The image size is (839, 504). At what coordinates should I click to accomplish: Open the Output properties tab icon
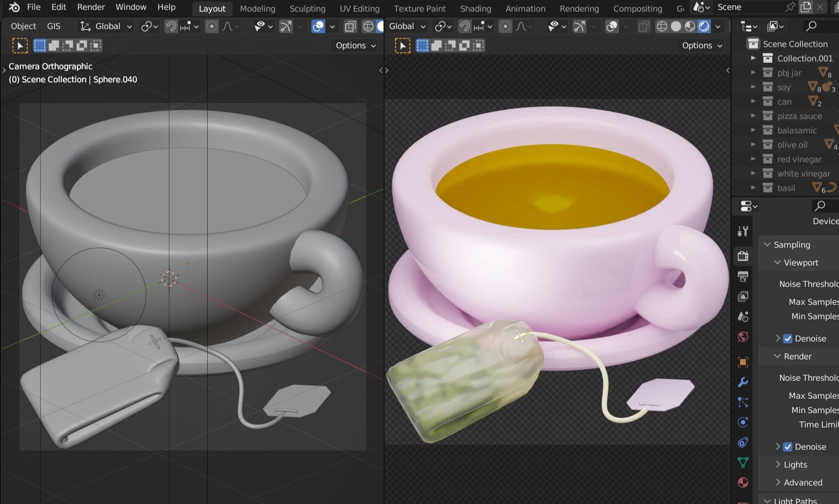point(743,276)
